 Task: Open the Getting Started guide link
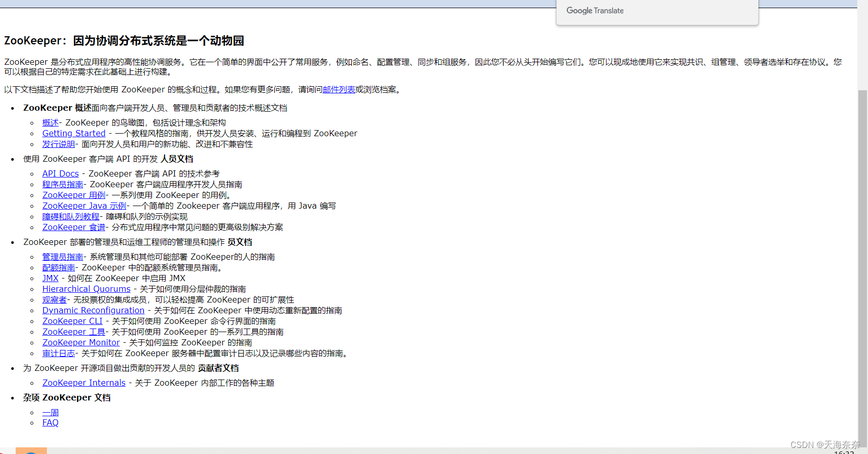pyautogui.click(x=74, y=133)
